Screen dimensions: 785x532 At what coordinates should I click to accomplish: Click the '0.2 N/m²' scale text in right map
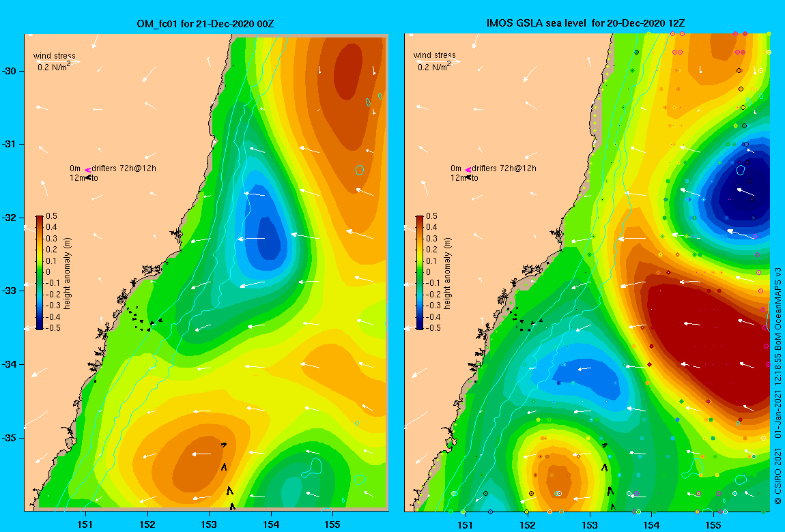(435, 66)
